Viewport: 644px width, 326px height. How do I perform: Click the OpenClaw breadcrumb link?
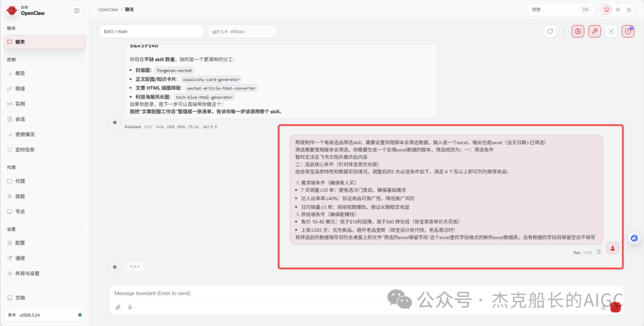coord(108,10)
